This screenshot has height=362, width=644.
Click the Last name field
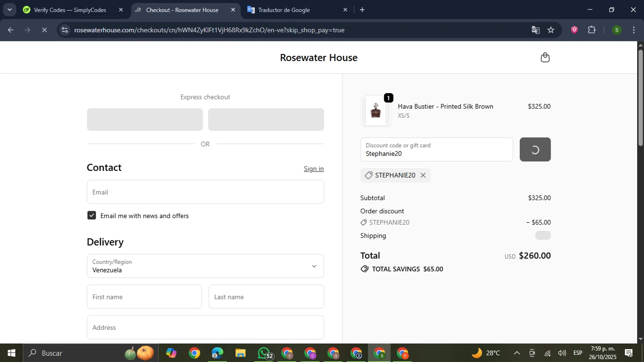(266, 297)
